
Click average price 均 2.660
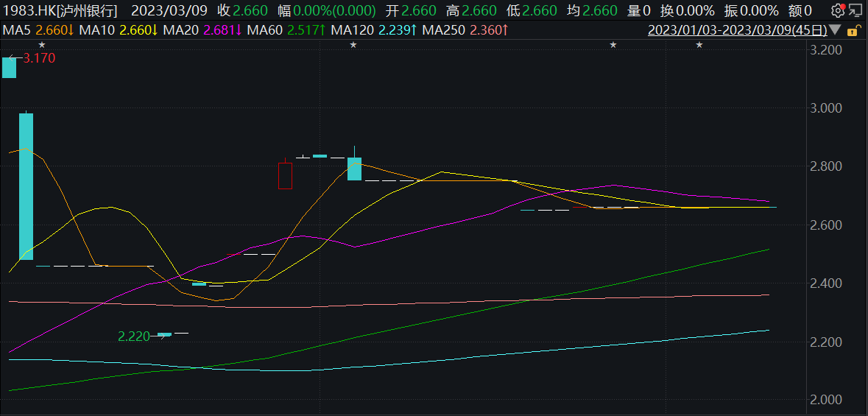[592, 10]
